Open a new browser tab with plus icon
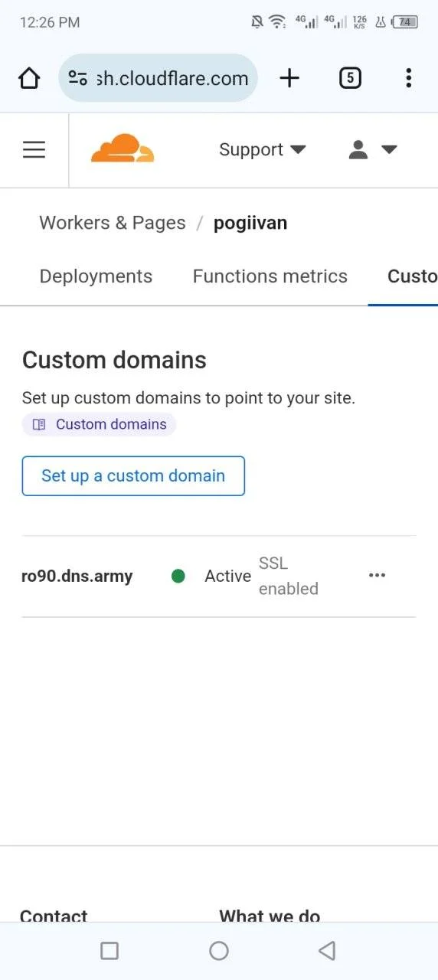The image size is (438, 980). point(289,77)
